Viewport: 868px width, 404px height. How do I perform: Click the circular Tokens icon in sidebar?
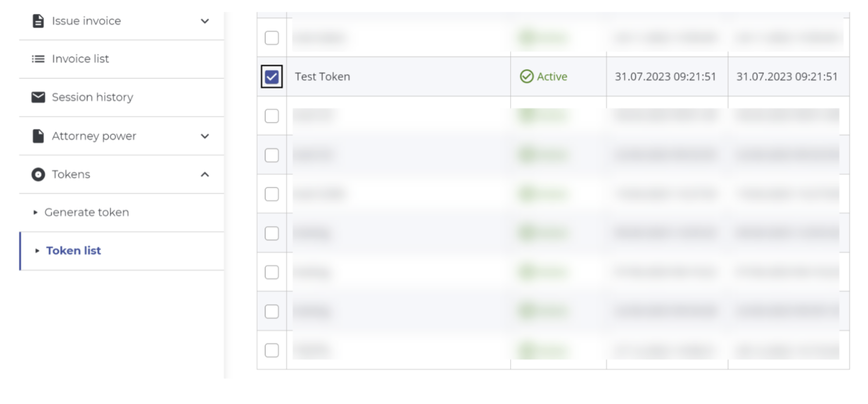tap(38, 175)
